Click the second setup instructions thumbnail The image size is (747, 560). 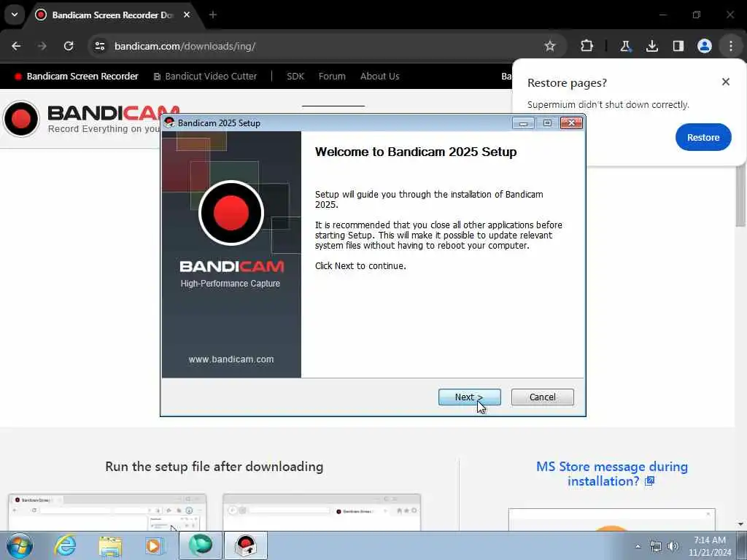(x=322, y=513)
